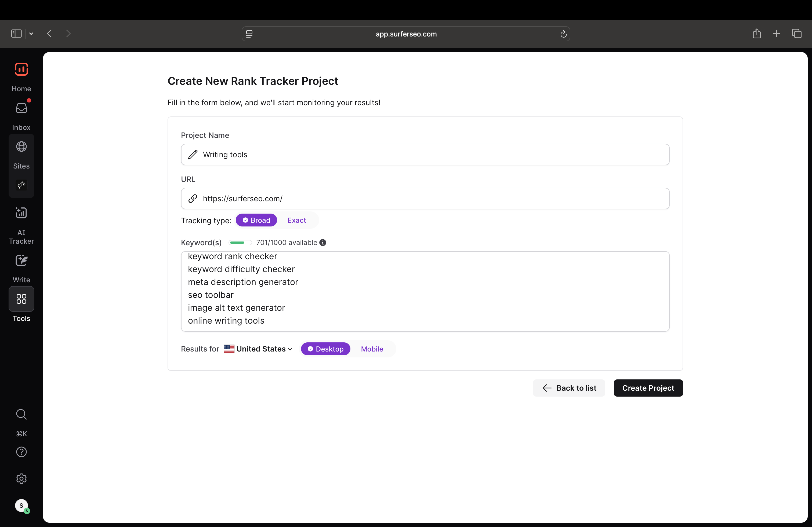812x527 pixels.
Task: Click the Project Name input field
Action: [425, 154]
